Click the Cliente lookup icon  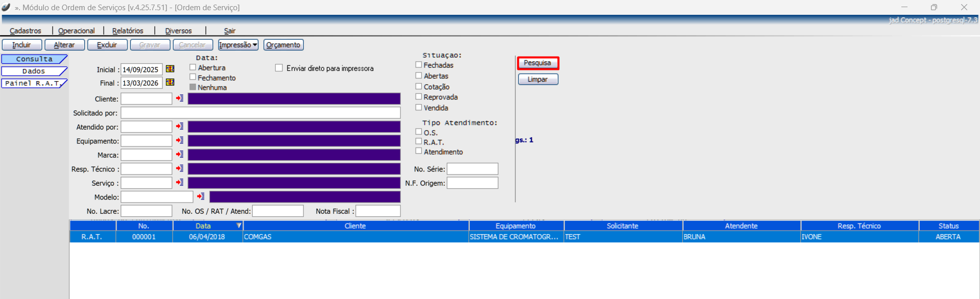pos(180,98)
